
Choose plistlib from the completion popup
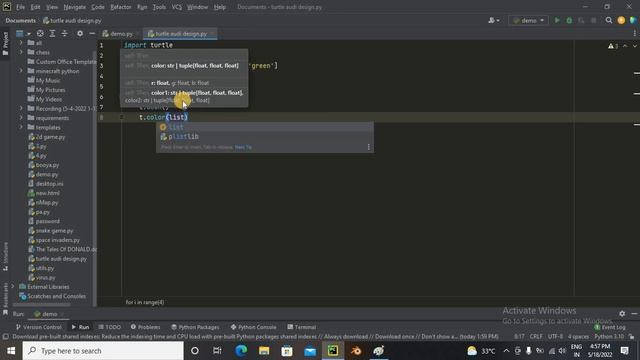pos(264,136)
